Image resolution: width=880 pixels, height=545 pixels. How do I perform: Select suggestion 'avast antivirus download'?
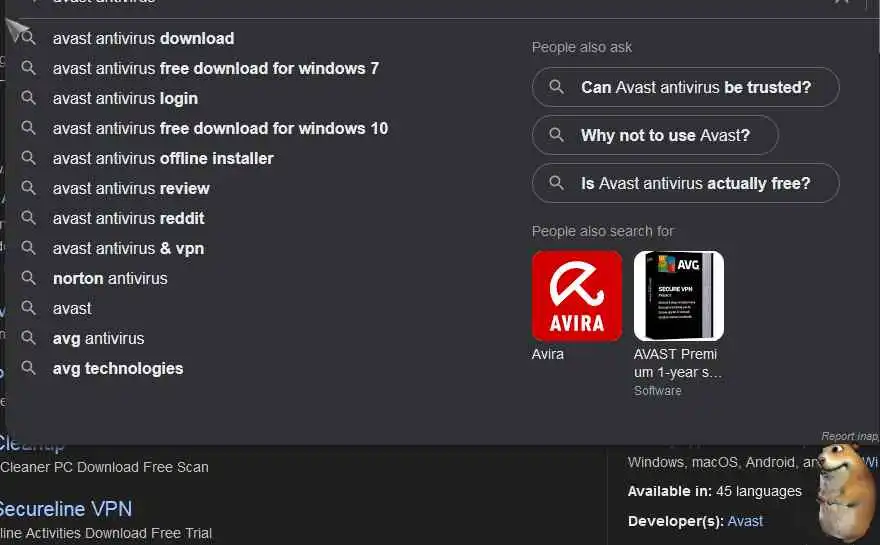tap(143, 38)
